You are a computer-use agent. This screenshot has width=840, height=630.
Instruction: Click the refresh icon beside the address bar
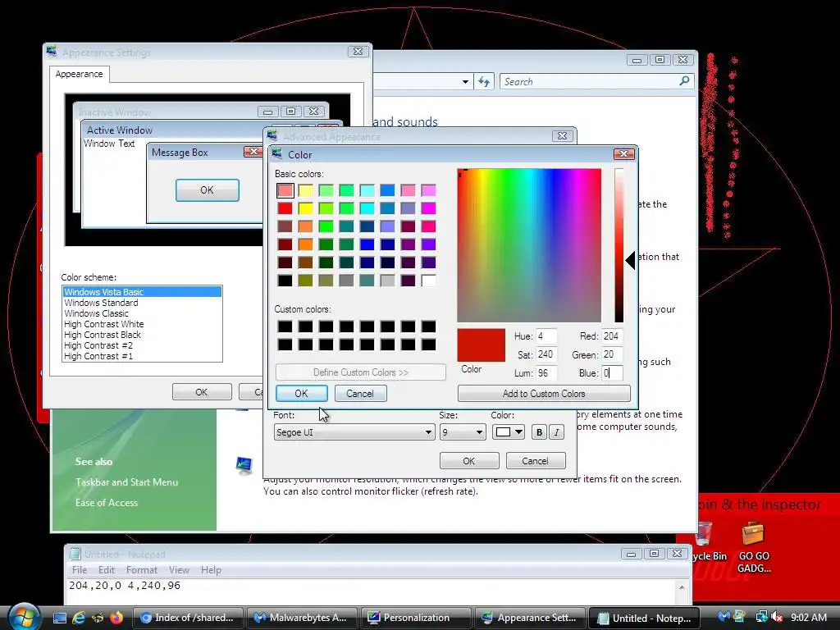(484, 81)
